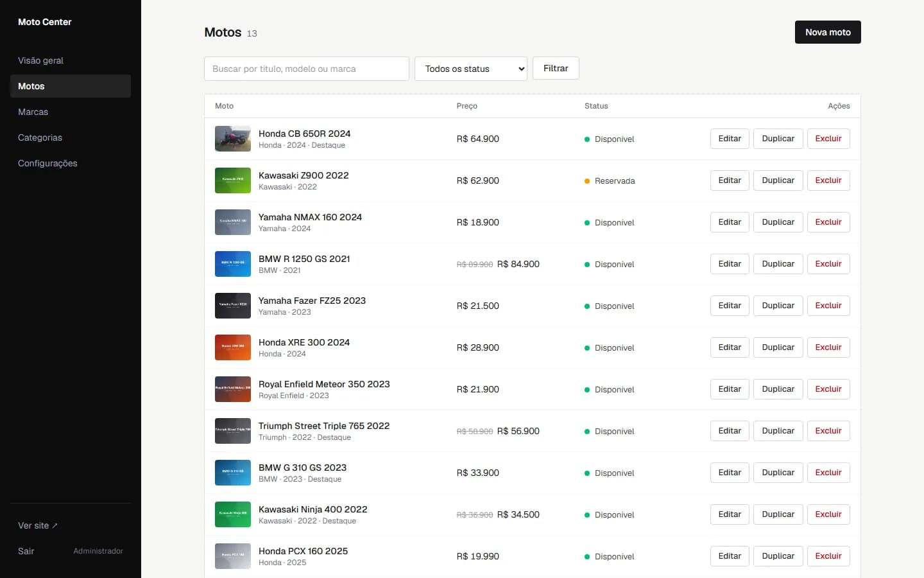924x578 pixels.
Task: Open the Honda CB 650R 2024 thumbnail
Action: point(233,139)
